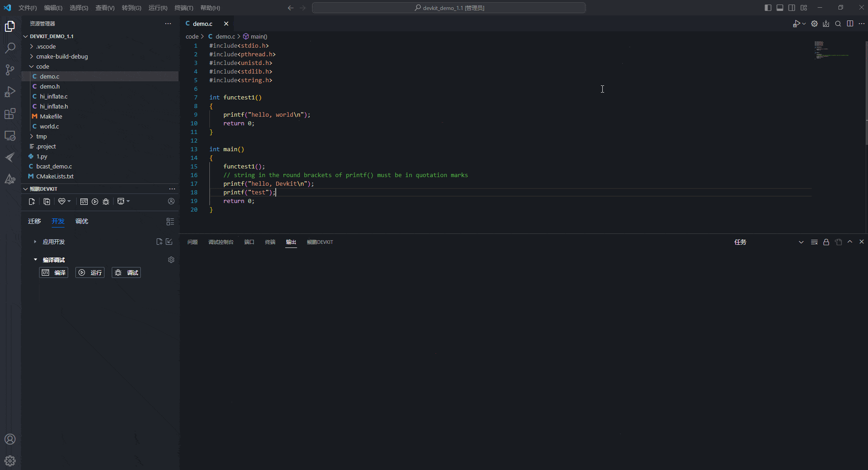Open the 编辑(E) menu

[x=53, y=8]
